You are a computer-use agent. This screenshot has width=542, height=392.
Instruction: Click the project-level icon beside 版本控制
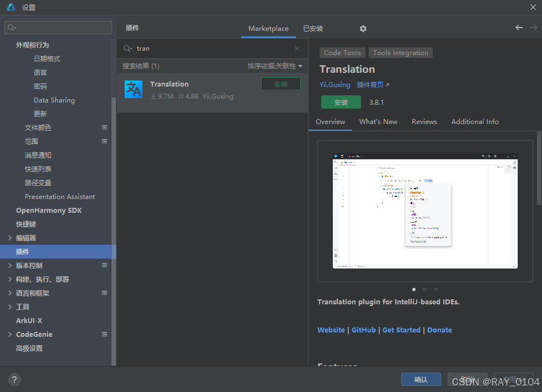pos(104,265)
